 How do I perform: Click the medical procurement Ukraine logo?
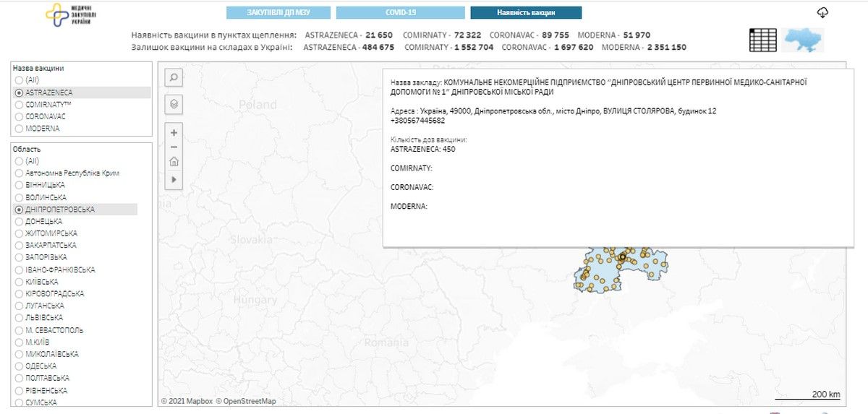[x=71, y=14]
